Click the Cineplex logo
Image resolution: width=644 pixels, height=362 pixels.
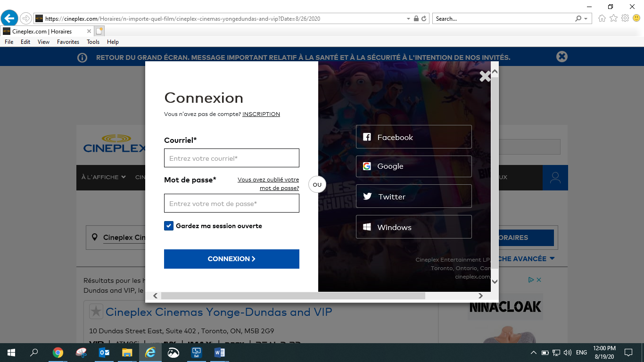point(114,144)
